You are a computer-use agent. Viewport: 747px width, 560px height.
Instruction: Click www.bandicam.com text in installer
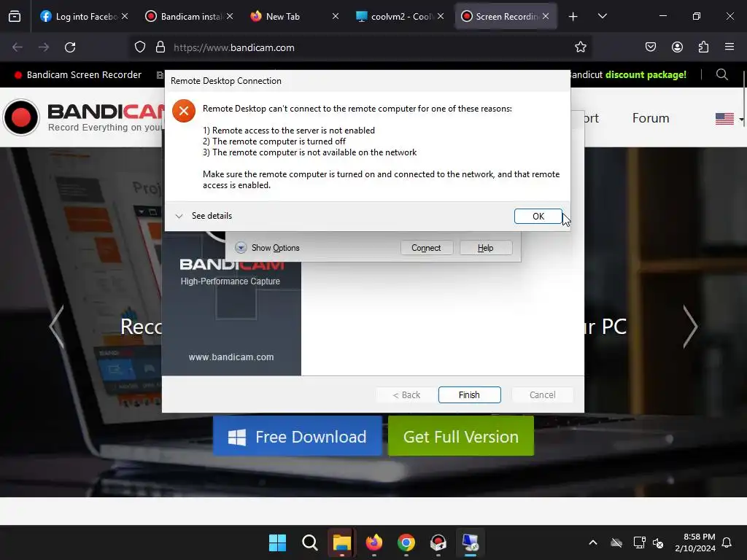coord(231,357)
